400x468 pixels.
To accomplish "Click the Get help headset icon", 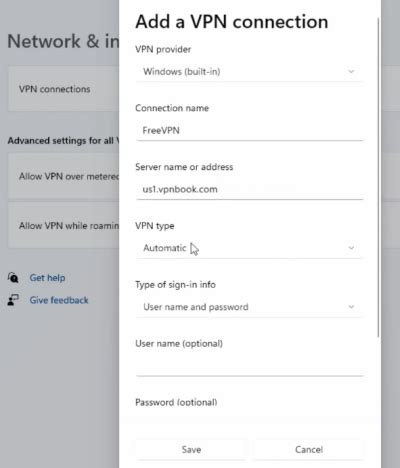I will [x=13, y=277].
